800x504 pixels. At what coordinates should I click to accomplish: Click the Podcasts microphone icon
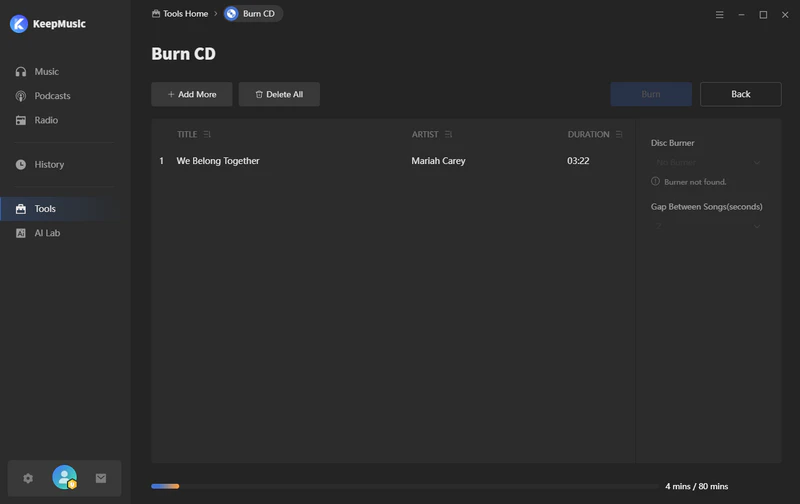(21, 96)
